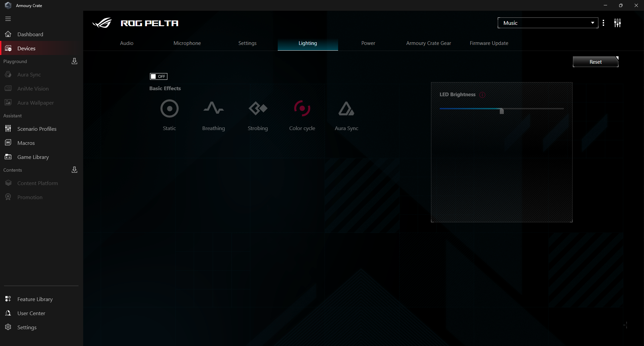
Task: Open the Settings tab of ROG Pelta
Action: (248, 43)
